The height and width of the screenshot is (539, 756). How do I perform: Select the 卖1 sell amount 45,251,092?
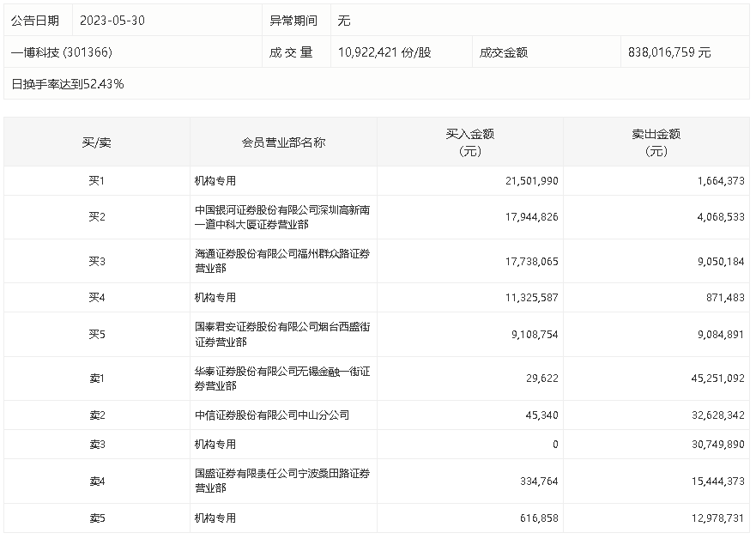point(713,379)
